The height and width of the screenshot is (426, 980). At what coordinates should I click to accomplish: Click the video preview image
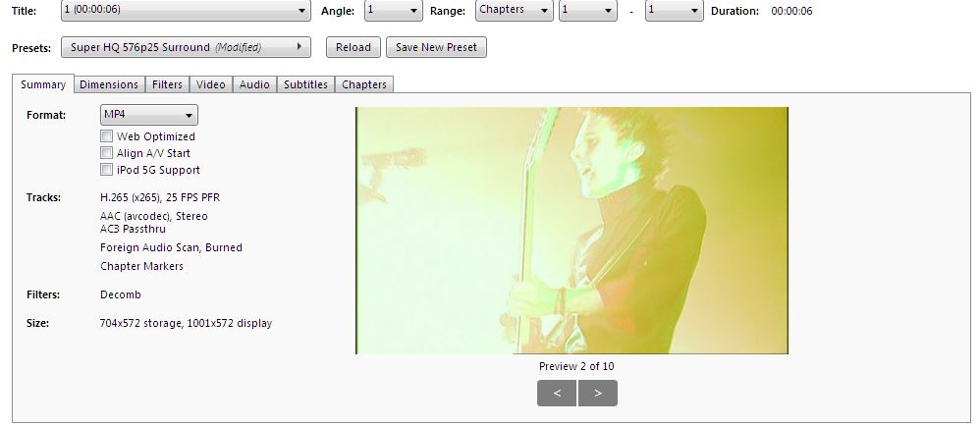(x=572, y=231)
